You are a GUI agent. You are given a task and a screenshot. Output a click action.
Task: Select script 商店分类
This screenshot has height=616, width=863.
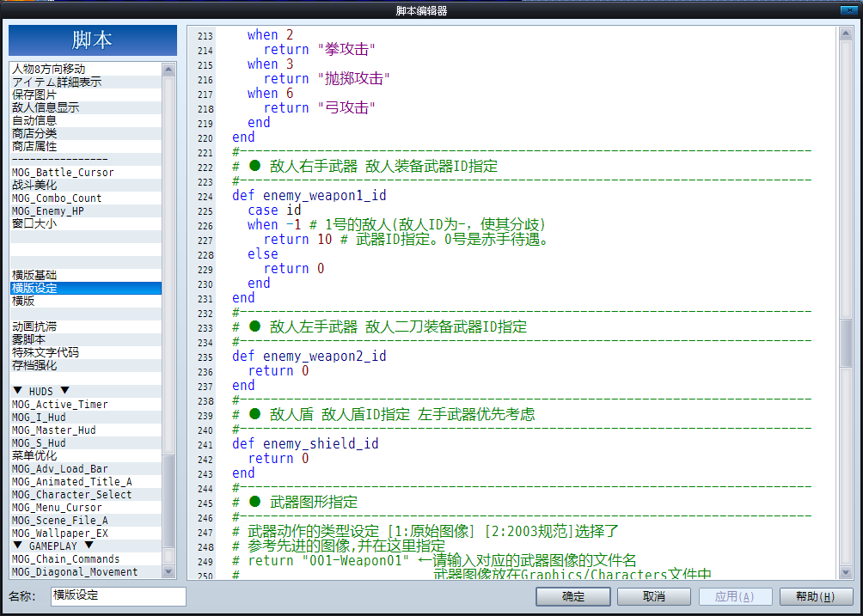coord(86,134)
